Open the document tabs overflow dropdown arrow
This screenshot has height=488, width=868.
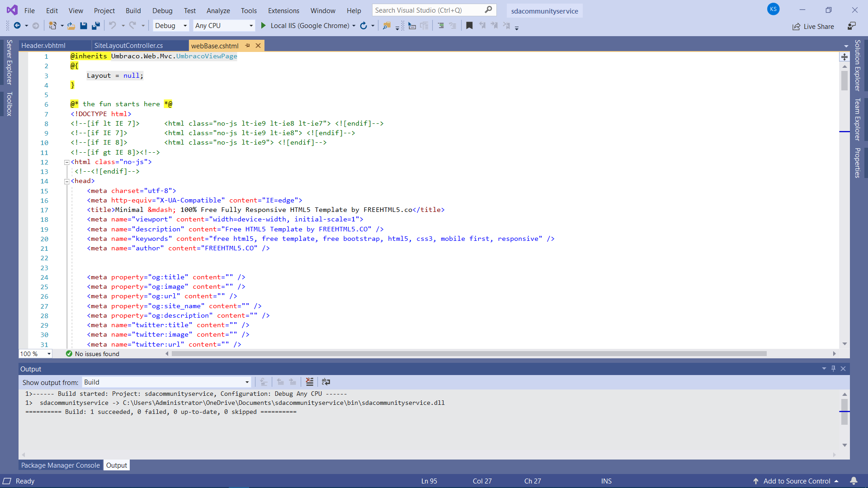(x=846, y=46)
